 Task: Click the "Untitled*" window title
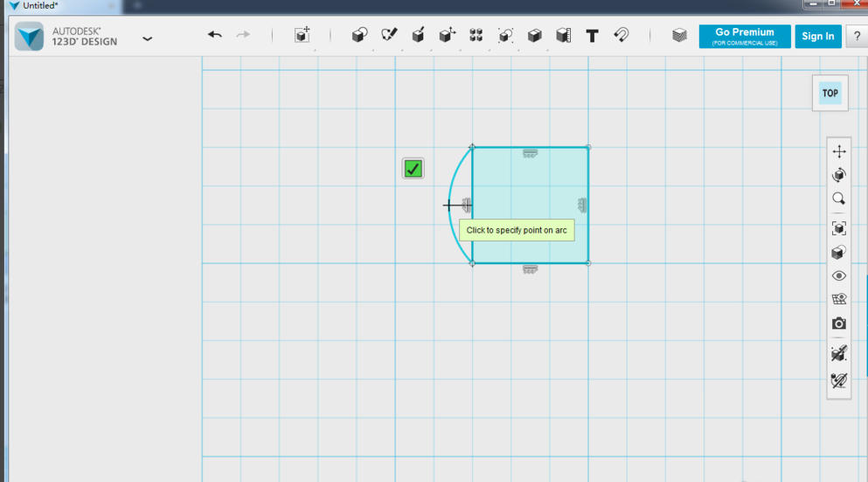[40, 5]
